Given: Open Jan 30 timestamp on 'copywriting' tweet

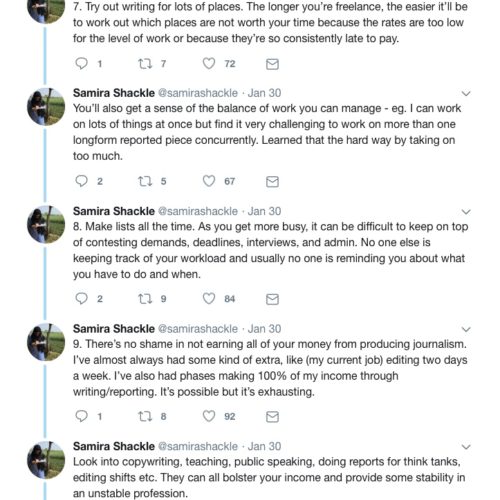Looking at the screenshot, I should click(x=264, y=446).
